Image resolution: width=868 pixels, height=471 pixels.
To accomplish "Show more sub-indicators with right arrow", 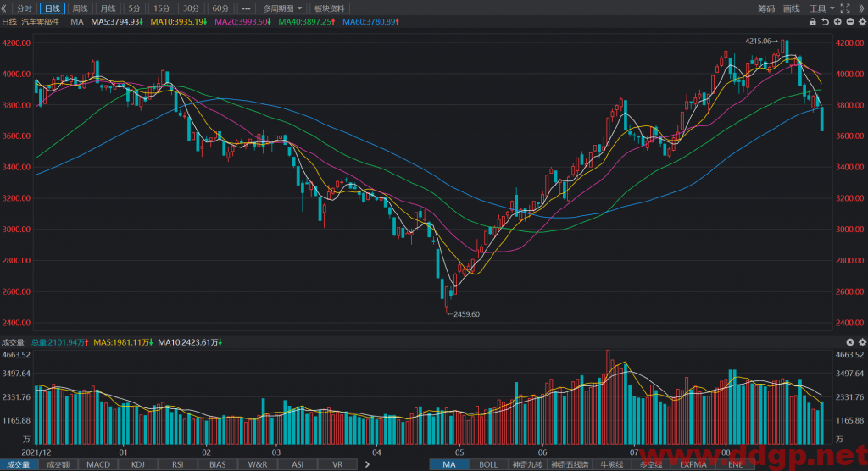I will pos(367,464).
